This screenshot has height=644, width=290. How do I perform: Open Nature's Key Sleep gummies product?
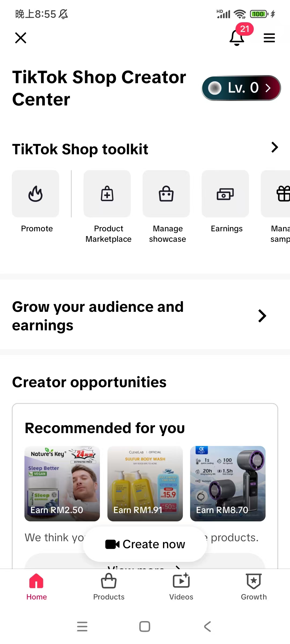pyautogui.click(x=62, y=484)
